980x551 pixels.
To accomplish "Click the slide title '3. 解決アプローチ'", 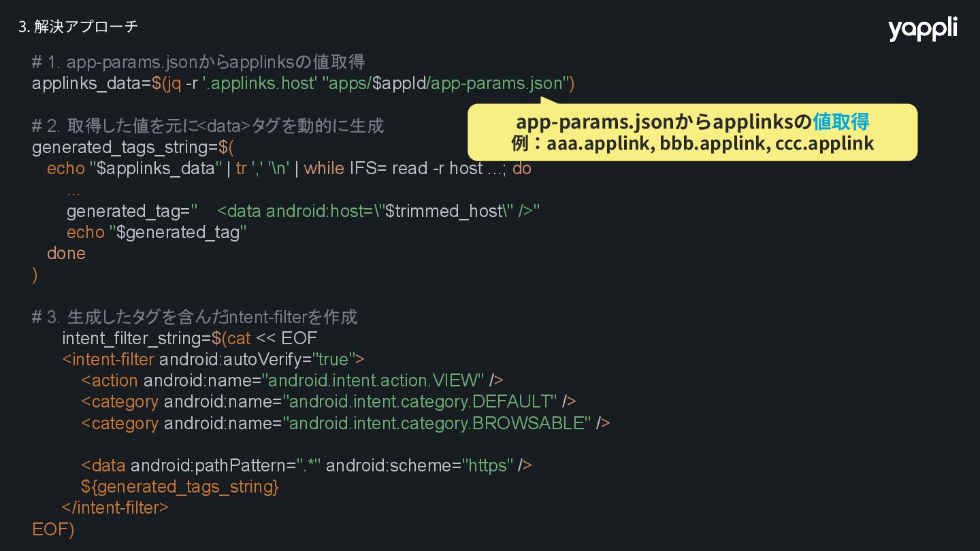I will coord(78,27).
